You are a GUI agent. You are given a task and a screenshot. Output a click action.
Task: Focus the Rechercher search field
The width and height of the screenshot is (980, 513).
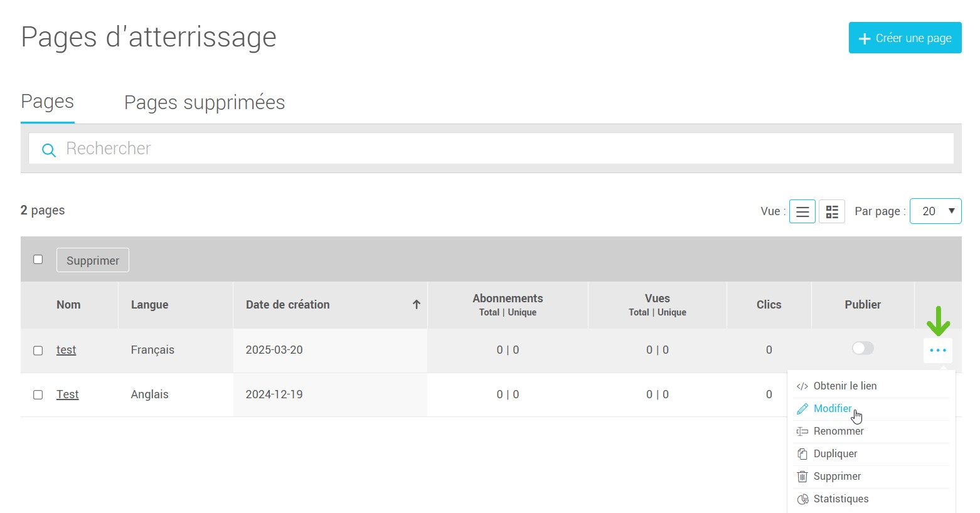click(489, 149)
